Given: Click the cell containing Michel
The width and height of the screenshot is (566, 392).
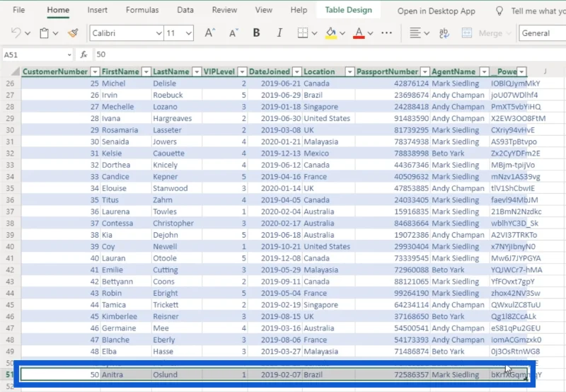Looking at the screenshot, I should 126,83.
